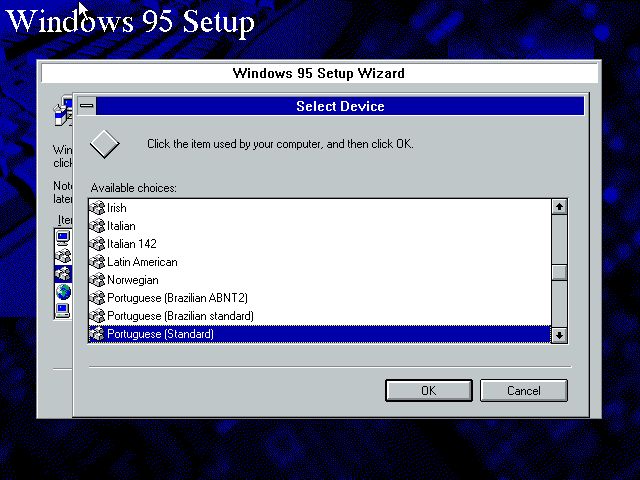Select Portuguese (Standard) entry
The width and height of the screenshot is (640, 480).
click(320, 334)
